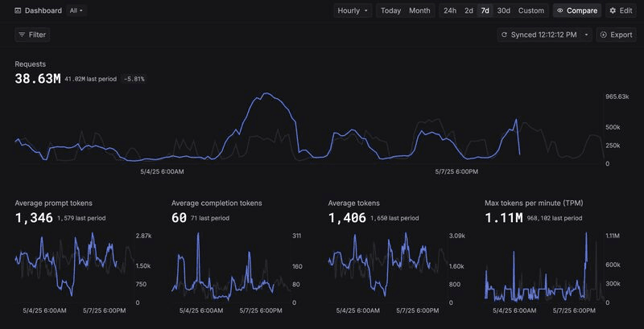Open the dropdown arrow beside Synced time
The image size is (644, 329).
[x=585, y=35]
